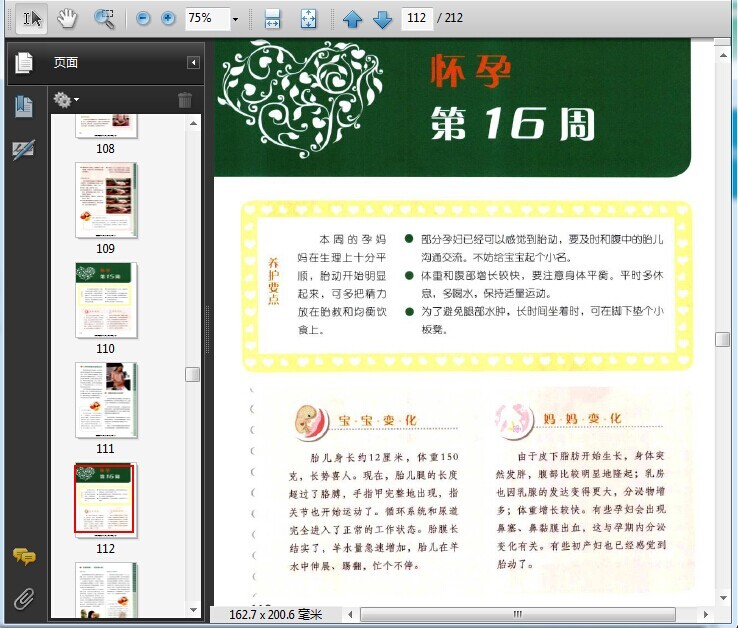Select the text selection cursor tool

(31, 18)
